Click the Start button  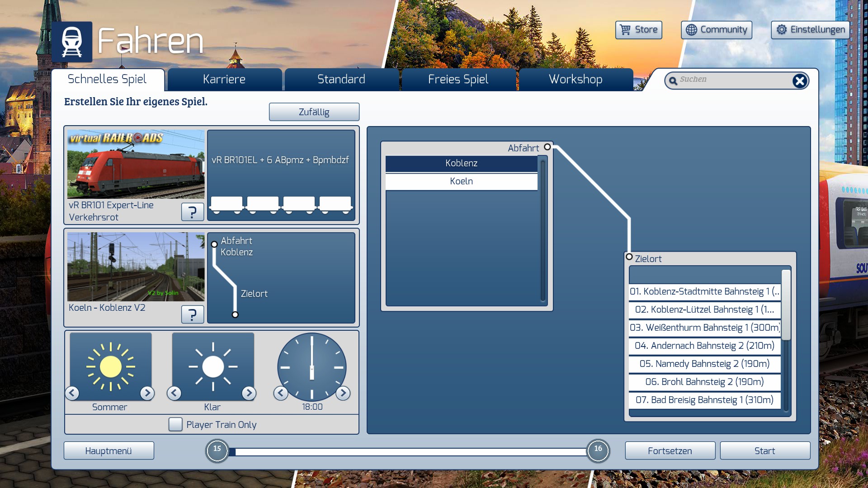(x=764, y=451)
